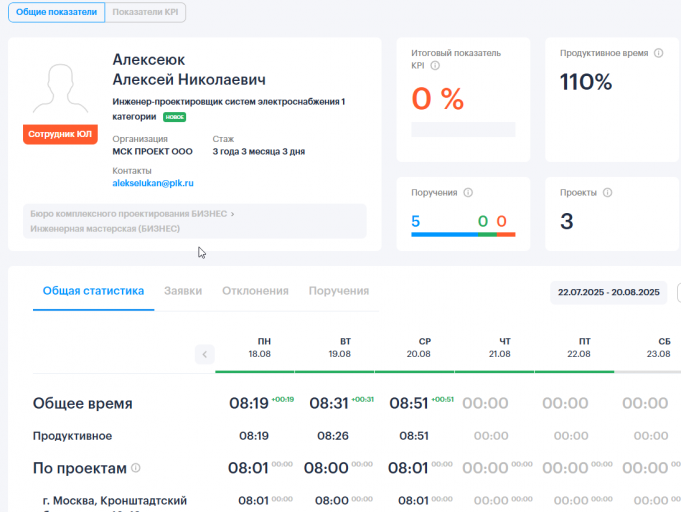Image resolution: width=681 pixels, height=512 pixels.
Task: Switch to Показатели KPI tab
Action: click(145, 12)
